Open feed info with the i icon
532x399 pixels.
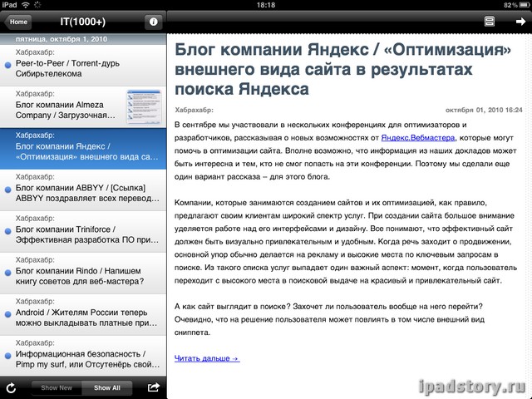(x=153, y=22)
